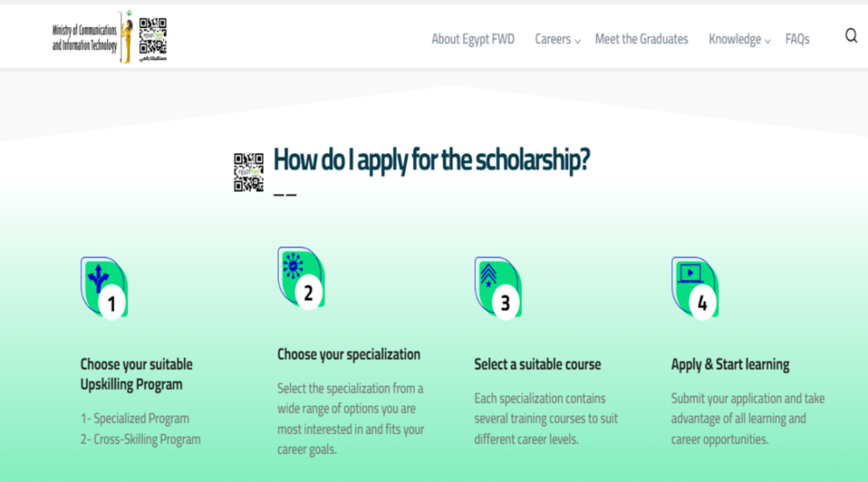This screenshot has height=482, width=868.
Task: Click the step 1 directions icon
Action: (x=104, y=287)
